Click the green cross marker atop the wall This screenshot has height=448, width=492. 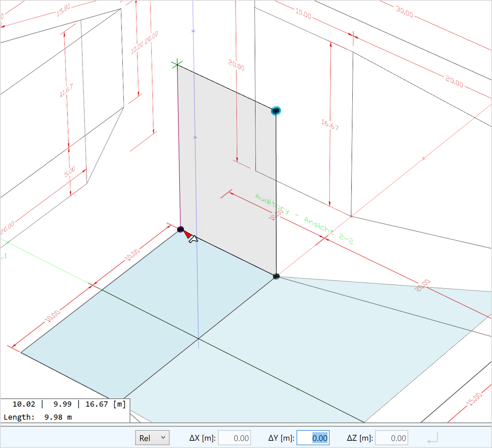click(x=177, y=64)
